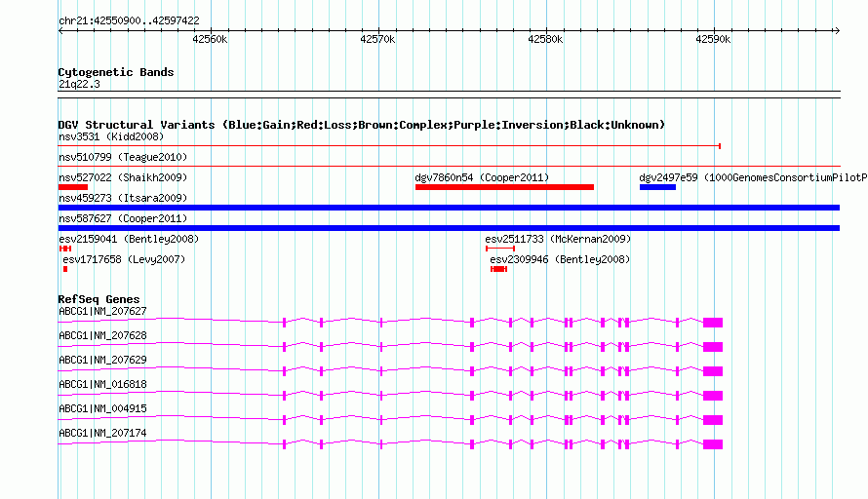
Task: Click the left arrow of the ruler
Action: click(x=60, y=30)
